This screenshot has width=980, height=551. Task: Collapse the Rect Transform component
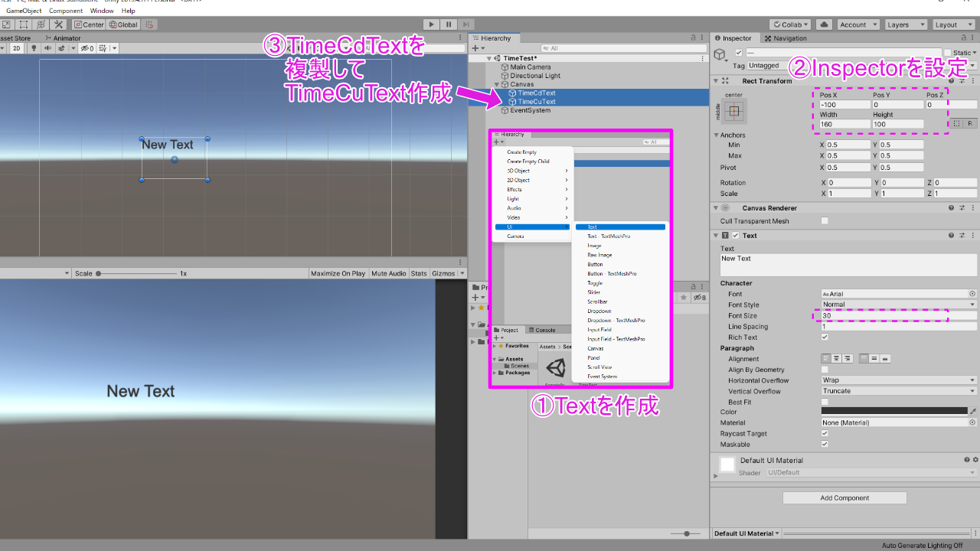717,81
